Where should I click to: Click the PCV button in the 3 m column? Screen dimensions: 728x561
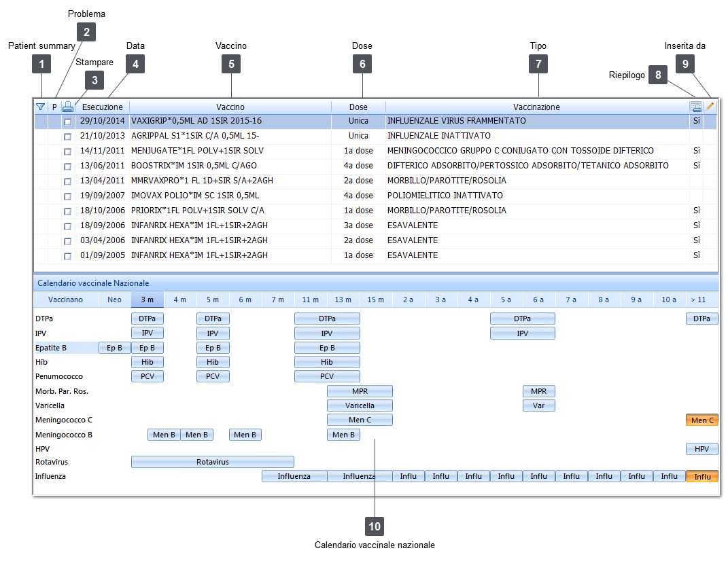(x=148, y=376)
